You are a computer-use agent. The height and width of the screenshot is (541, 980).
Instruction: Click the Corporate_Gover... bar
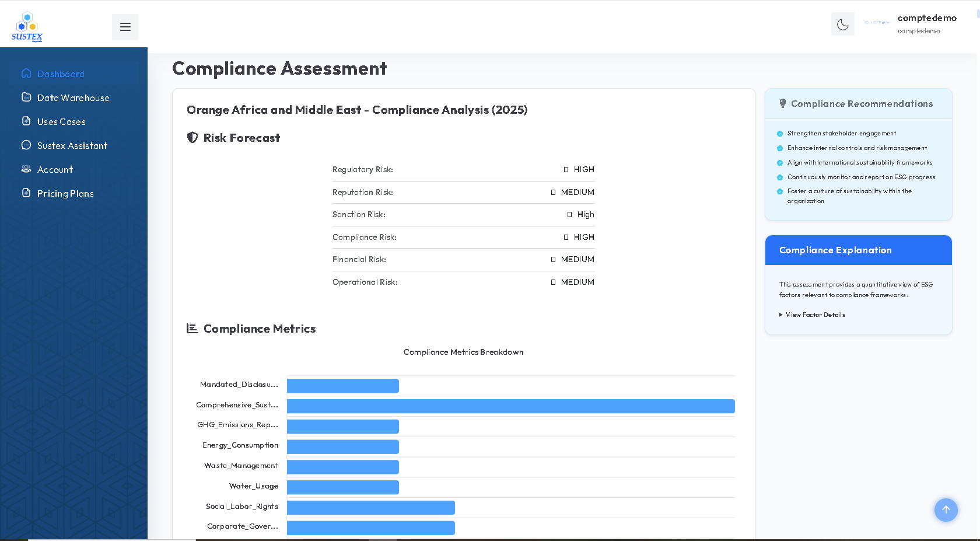371,528
